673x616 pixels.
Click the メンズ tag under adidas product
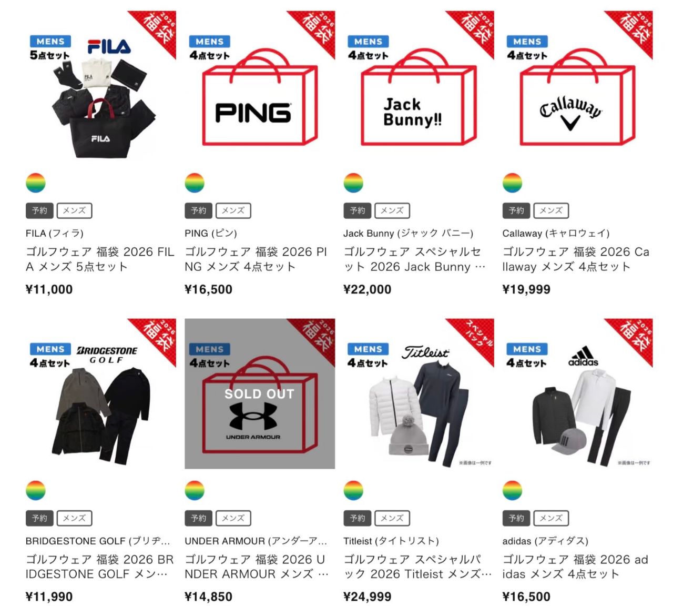[x=551, y=518]
